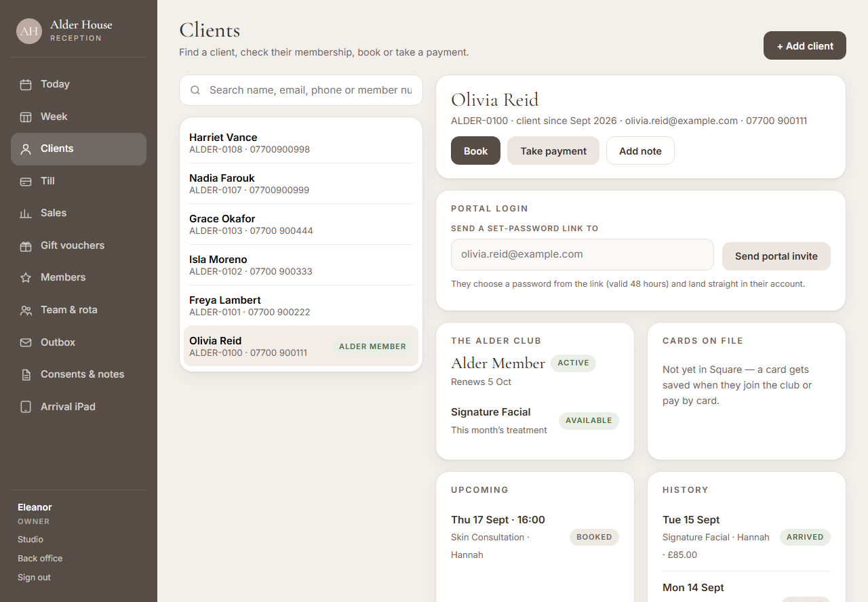This screenshot has width=868, height=602.
Task: Click Signature Facial monthly treatment
Action: [535, 420]
